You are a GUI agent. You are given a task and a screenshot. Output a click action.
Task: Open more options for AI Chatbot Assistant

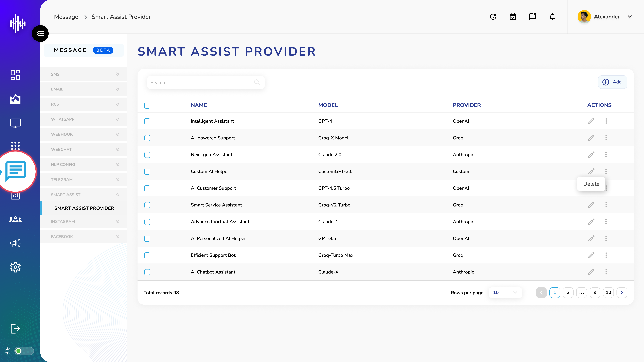point(606,272)
